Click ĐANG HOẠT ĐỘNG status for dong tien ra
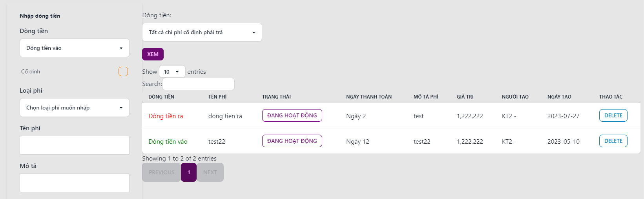644x199 pixels. (x=292, y=115)
